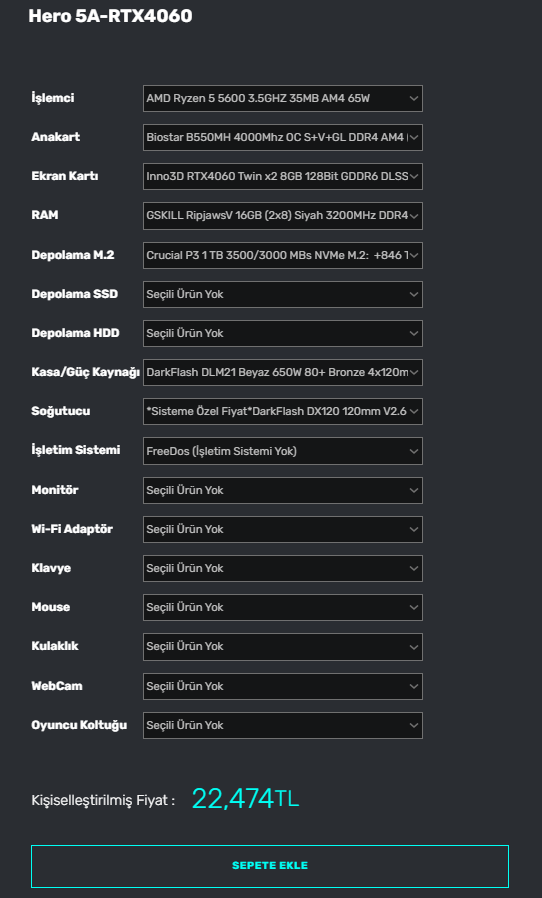The width and height of the screenshot is (542, 898).
Task: Open the Ekran Kartı GPU dropdown
Action: 282,176
